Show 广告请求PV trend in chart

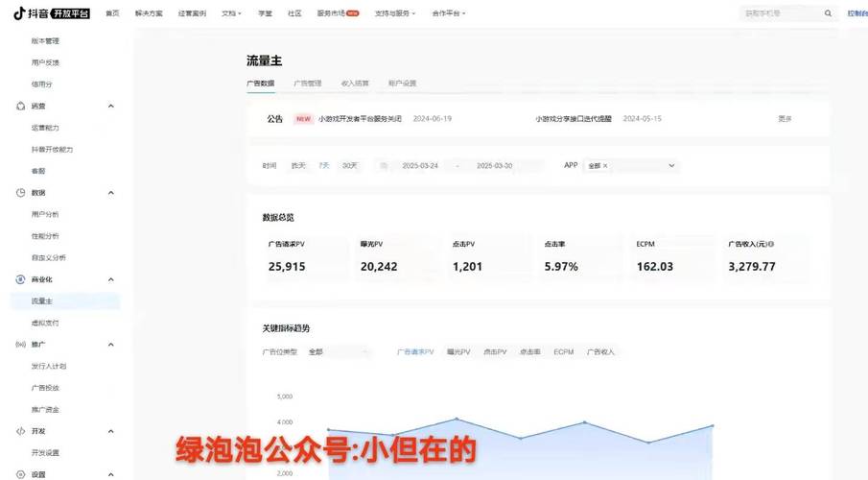(x=415, y=352)
